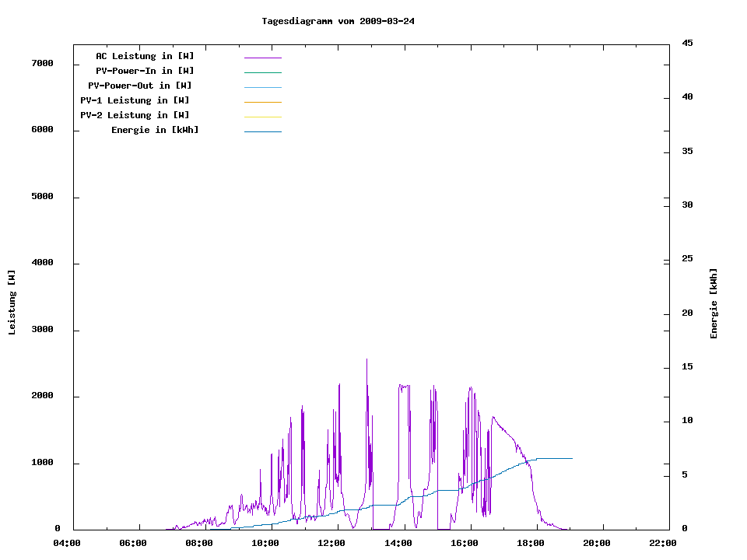Click the Energie [kWh] right axis title
Viewport: 747px width, 560px height.
(x=714, y=303)
